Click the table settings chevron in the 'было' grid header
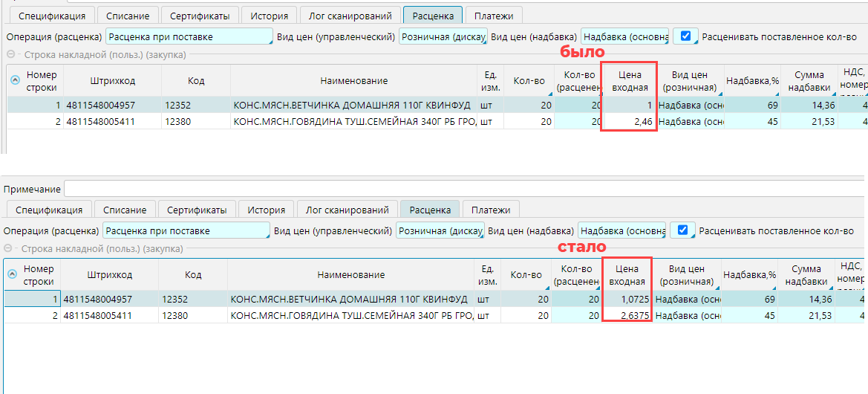The width and height of the screenshot is (868, 394). pos(16,80)
